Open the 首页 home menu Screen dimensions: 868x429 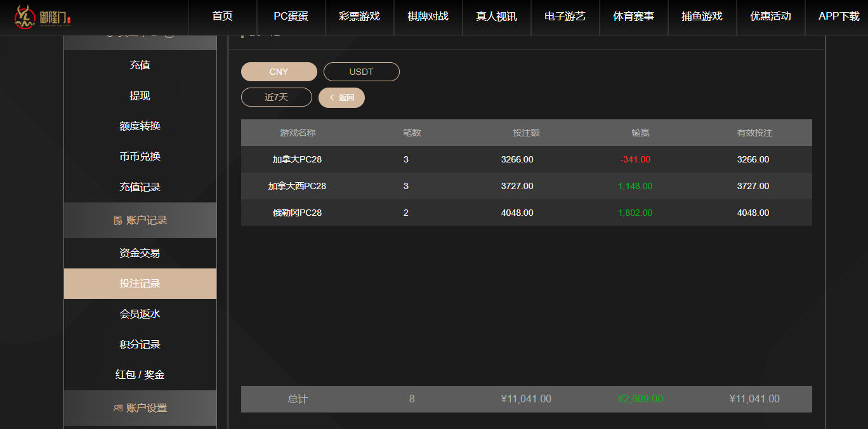223,16
